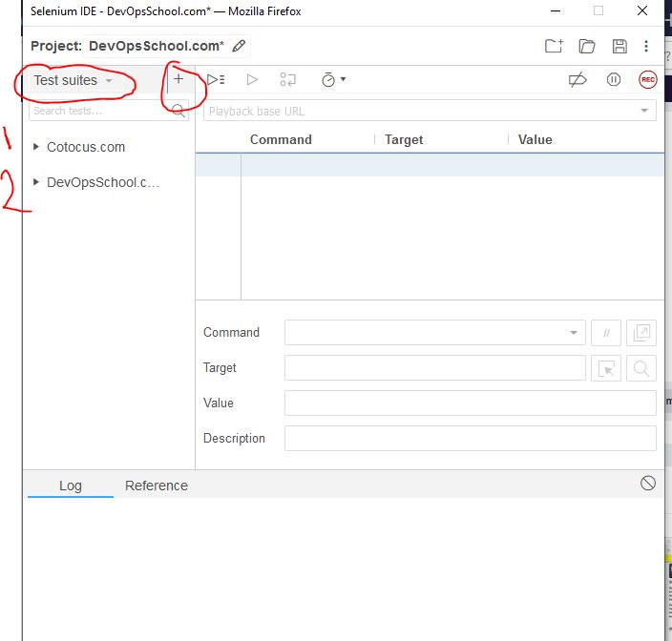Create a new project icon
Image resolution: width=672 pixels, height=641 pixels.
pos(554,46)
